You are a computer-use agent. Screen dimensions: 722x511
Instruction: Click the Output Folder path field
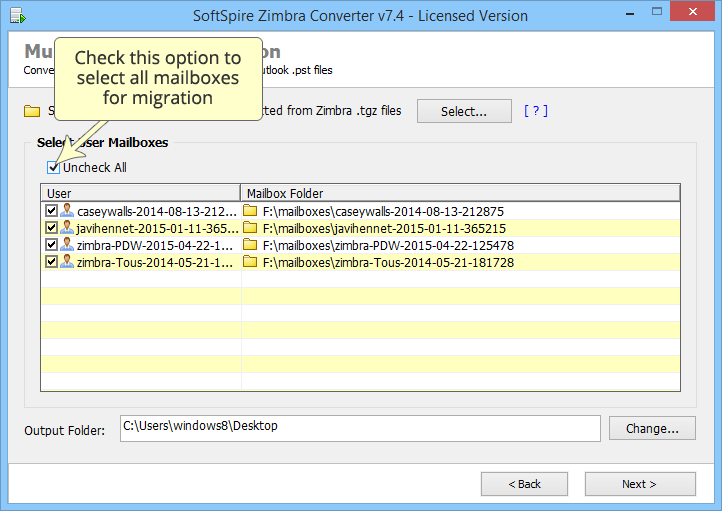pos(360,429)
